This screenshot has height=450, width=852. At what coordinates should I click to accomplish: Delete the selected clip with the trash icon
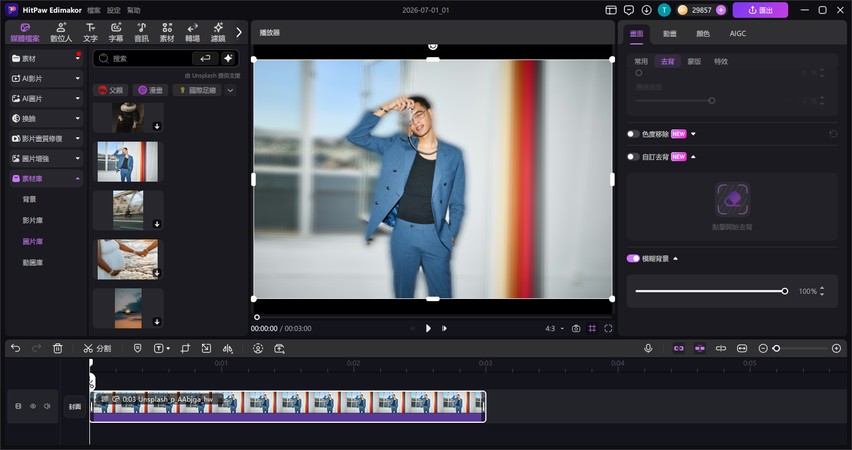coord(58,348)
